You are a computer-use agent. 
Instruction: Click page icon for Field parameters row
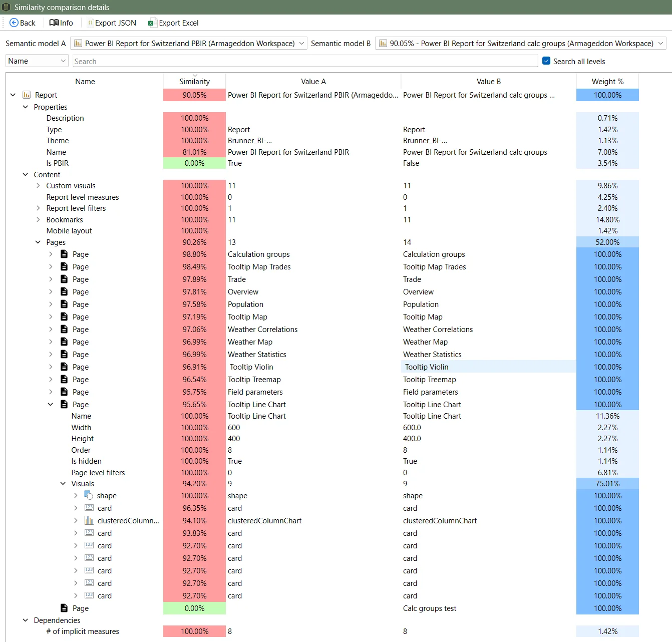(64, 392)
